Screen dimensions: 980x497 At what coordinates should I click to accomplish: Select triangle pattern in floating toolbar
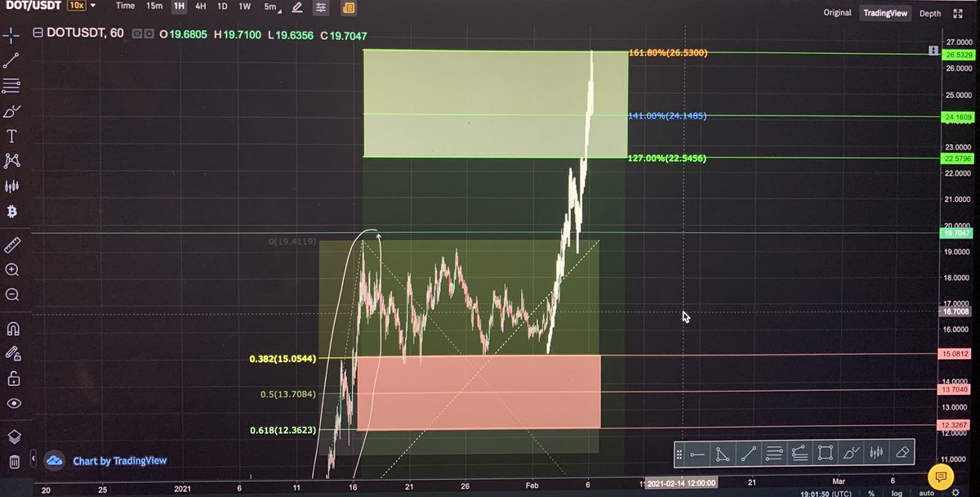tap(724, 453)
